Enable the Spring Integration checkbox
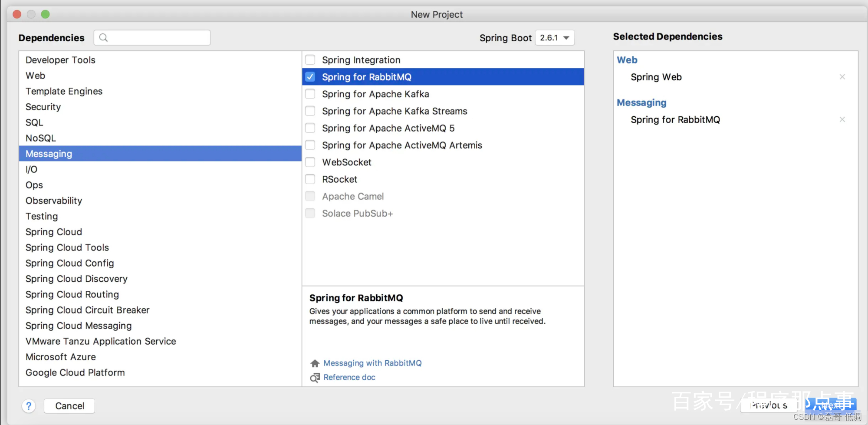The height and width of the screenshot is (425, 868). point(310,60)
